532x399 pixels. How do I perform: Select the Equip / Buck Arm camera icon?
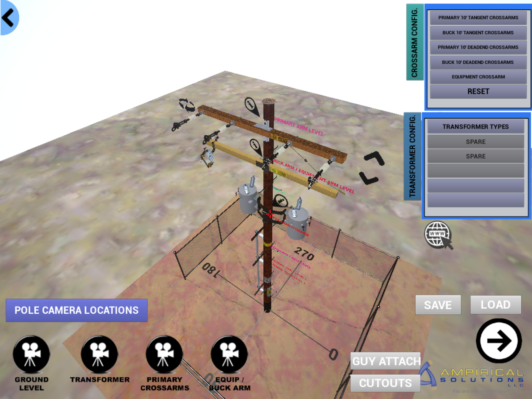coord(229,354)
